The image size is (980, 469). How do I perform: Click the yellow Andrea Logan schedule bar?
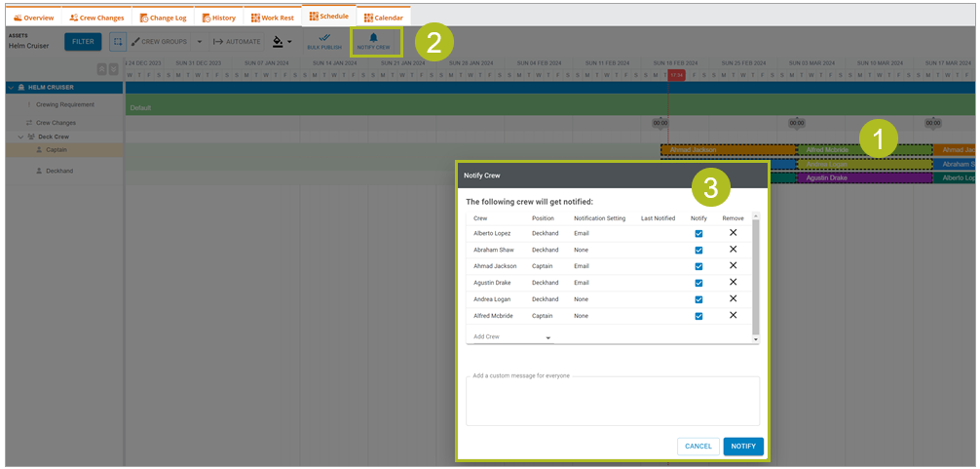(x=864, y=164)
